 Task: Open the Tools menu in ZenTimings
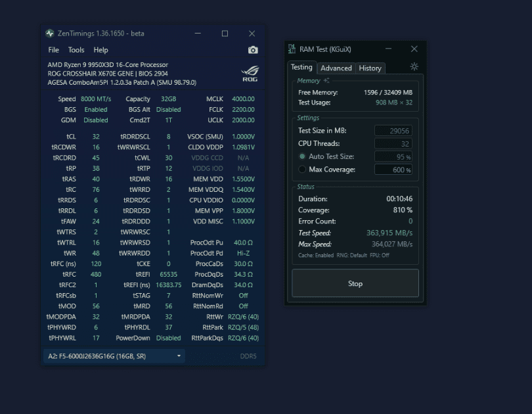[x=76, y=50]
